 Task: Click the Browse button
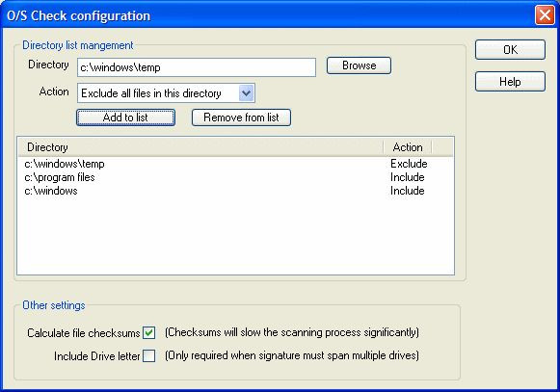[359, 65]
